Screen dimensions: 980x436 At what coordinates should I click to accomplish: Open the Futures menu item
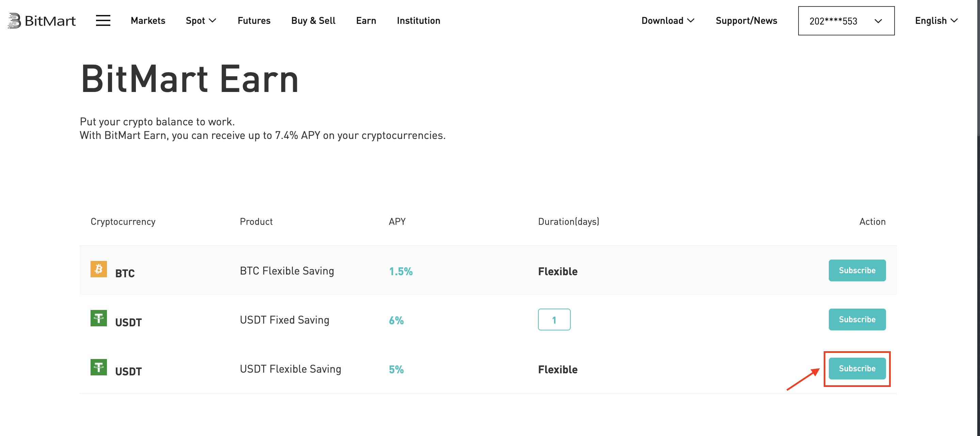coord(254,20)
